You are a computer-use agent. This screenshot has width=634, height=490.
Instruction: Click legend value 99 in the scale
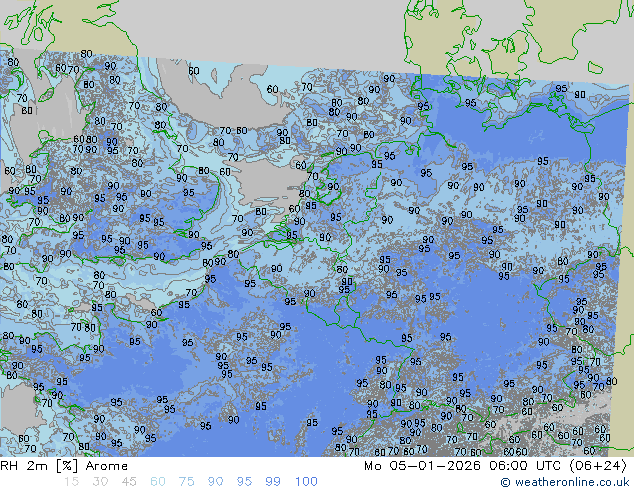click(x=273, y=482)
